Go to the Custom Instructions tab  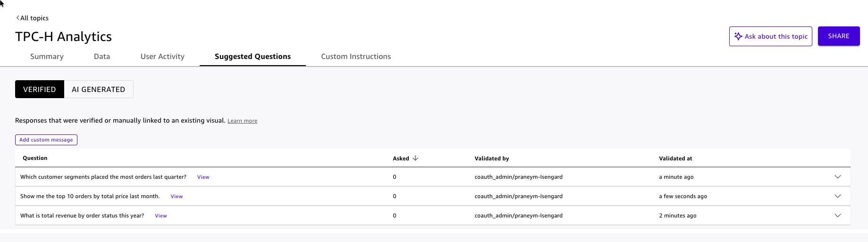click(356, 57)
